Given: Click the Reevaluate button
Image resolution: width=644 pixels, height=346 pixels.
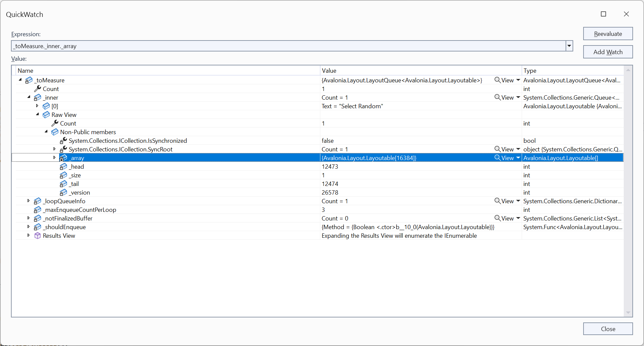Looking at the screenshot, I should 608,34.
